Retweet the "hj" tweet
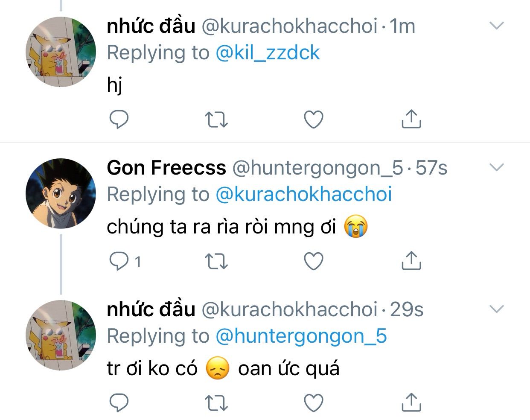Screen dimensions: 530x420 (216, 120)
